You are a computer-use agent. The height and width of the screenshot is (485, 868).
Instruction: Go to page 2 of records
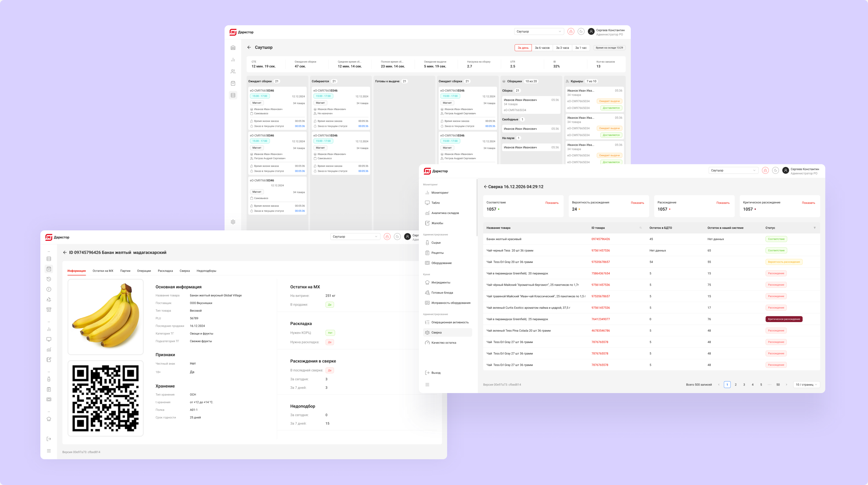(736, 384)
